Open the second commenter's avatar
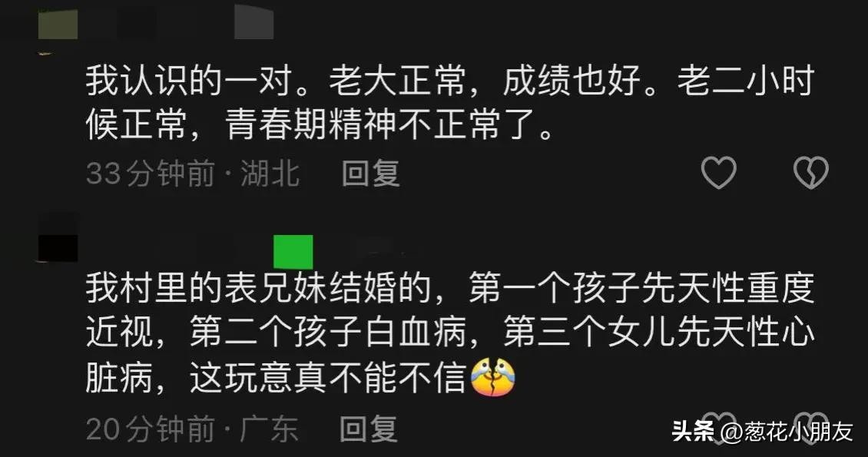 58,237
